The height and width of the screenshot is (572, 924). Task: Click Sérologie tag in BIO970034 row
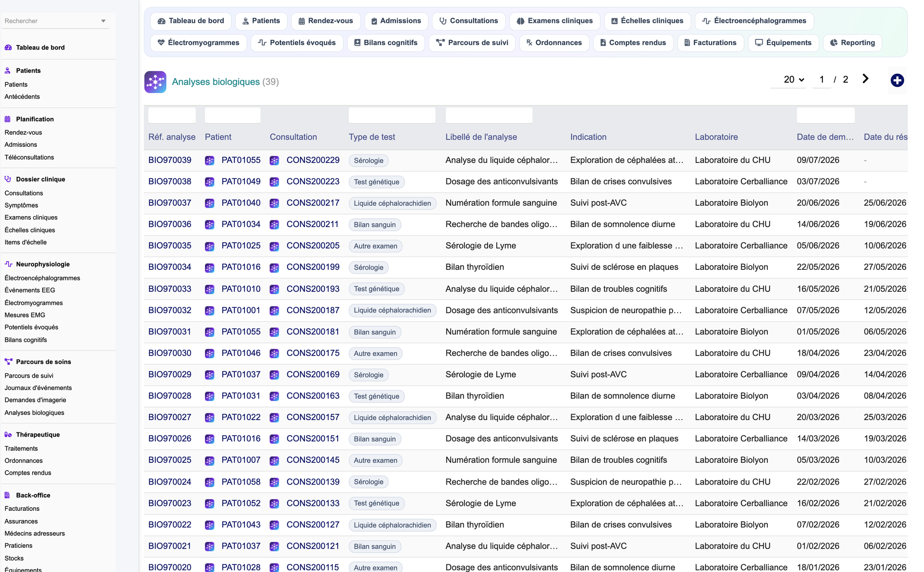[x=368, y=267]
